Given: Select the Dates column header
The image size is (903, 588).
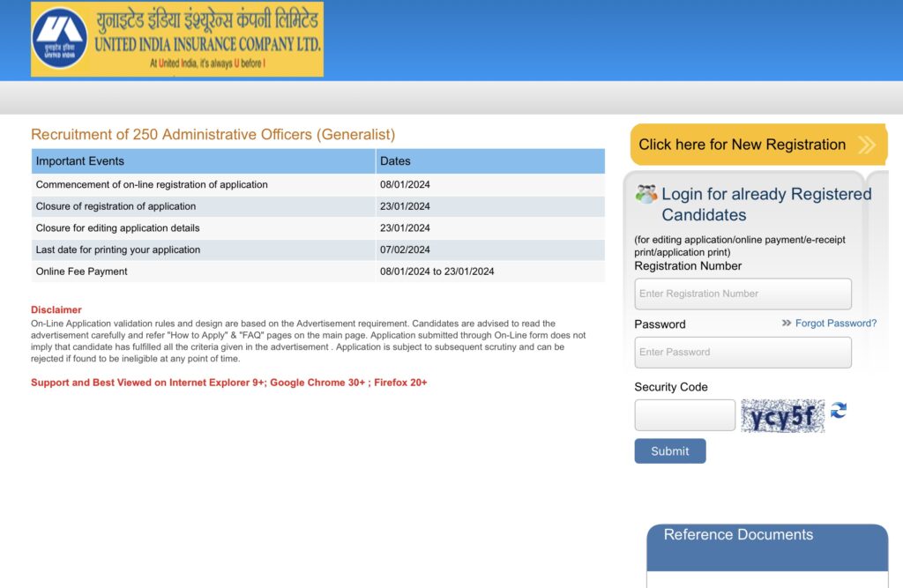Looking at the screenshot, I should click(x=490, y=161).
